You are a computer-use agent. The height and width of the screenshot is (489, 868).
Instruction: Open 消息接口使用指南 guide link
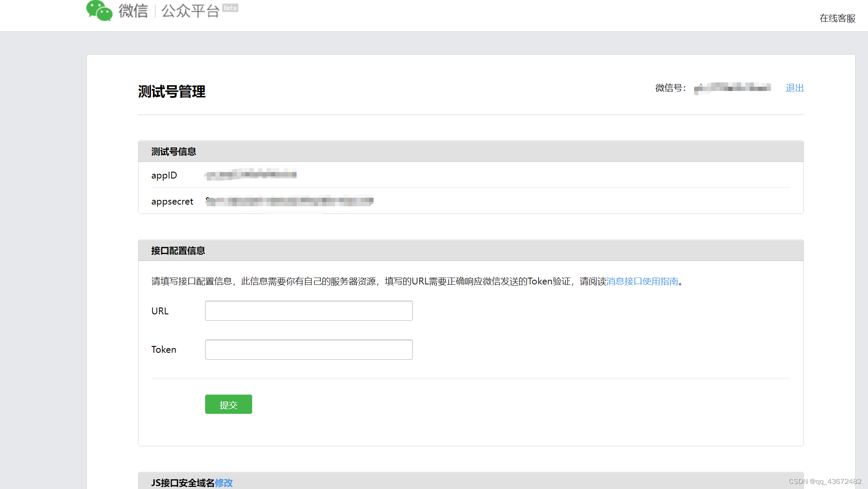click(x=642, y=281)
